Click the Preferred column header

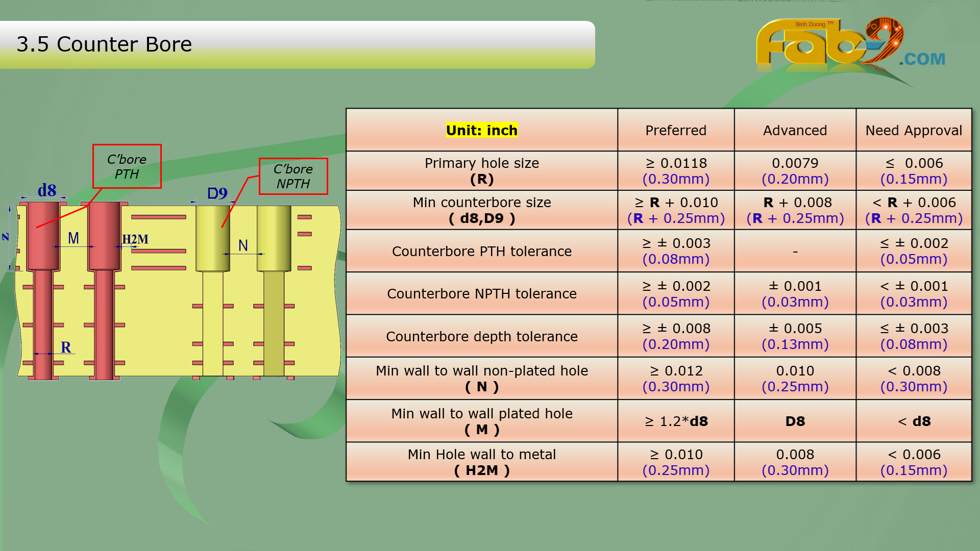tap(675, 130)
